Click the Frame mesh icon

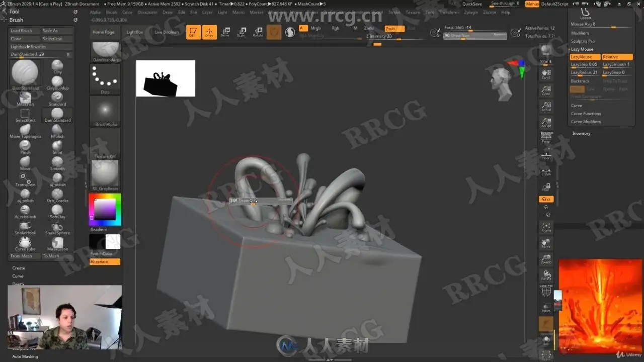click(546, 227)
